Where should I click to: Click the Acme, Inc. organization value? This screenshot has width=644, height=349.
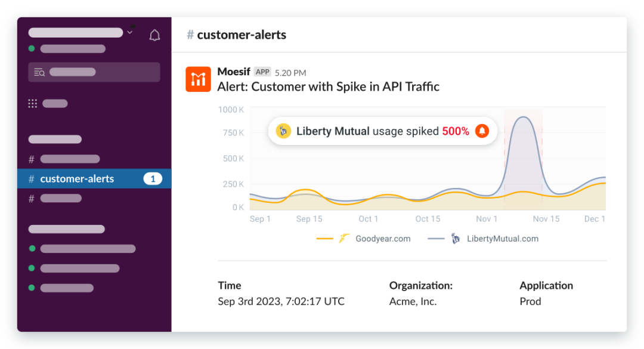pos(413,301)
